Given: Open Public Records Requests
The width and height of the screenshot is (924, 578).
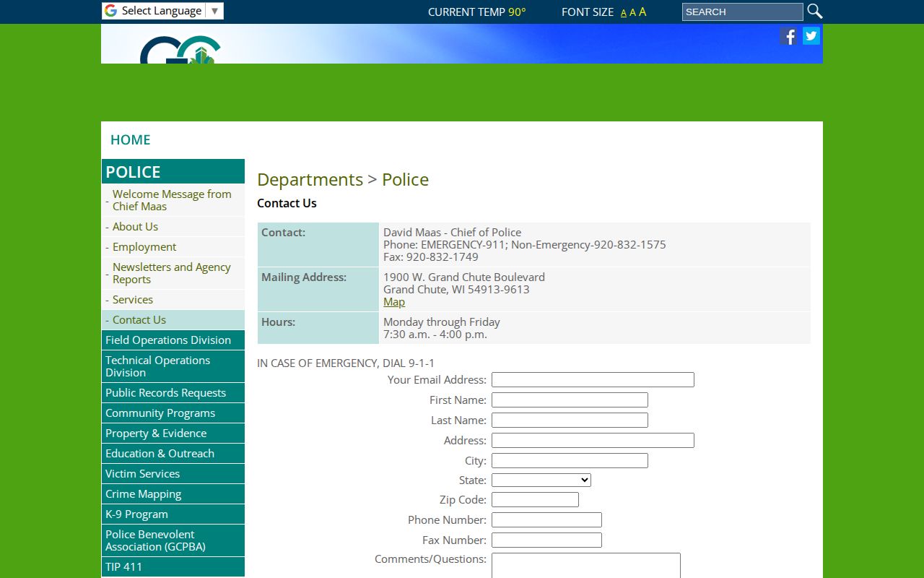Looking at the screenshot, I should [x=173, y=393].
